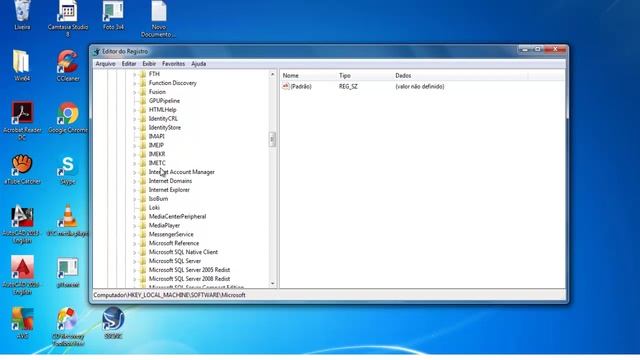Minimize the Editor do Registro window
This screenshot has height=360, width=640.
(x=525, y=49)
